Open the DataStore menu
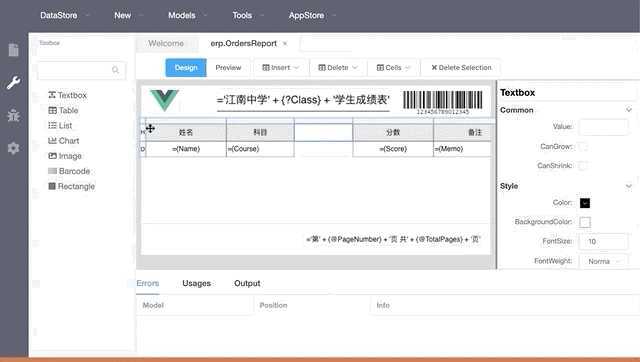Viewport: 640px width, 362px height. click(64, 16)
